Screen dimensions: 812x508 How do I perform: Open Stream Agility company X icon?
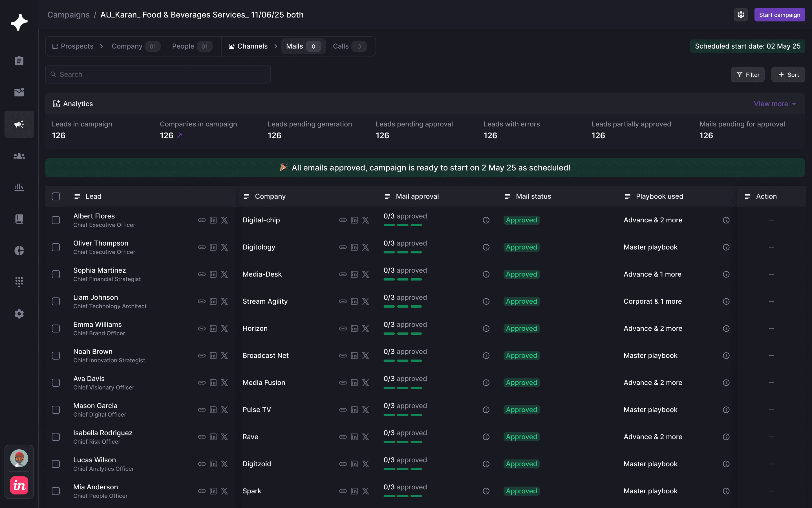tap(366, 301)
